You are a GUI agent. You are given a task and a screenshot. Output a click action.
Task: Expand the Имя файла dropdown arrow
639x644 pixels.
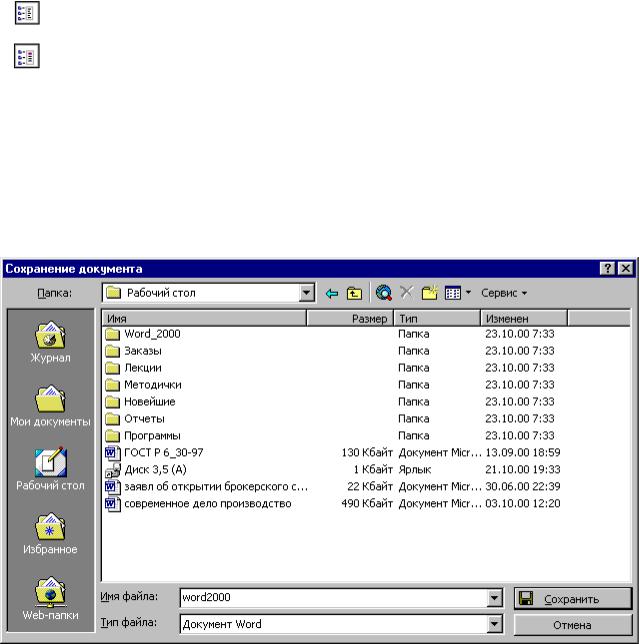(495, 598)
